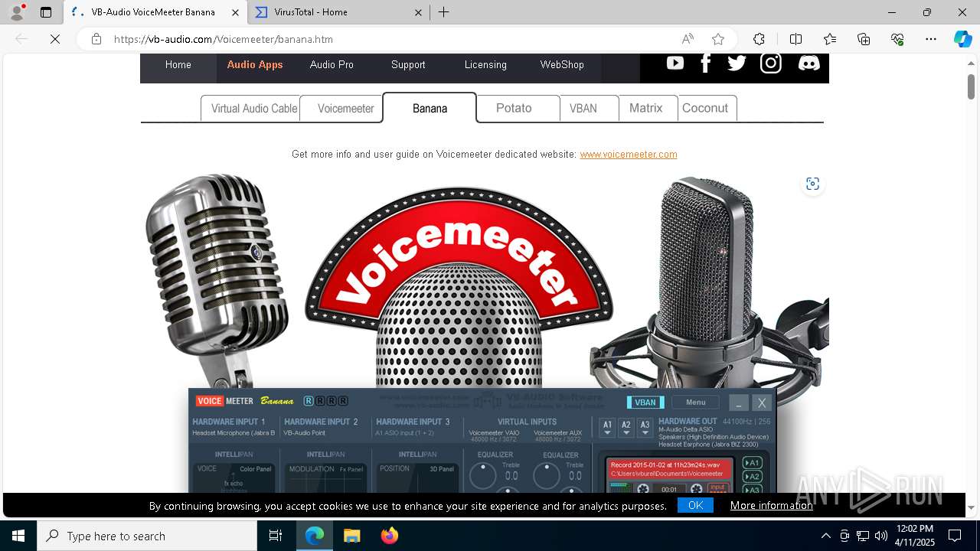The image size is (980, 551).
Task: Open the clock showing 12:02 PM
Action: point(914,536)
